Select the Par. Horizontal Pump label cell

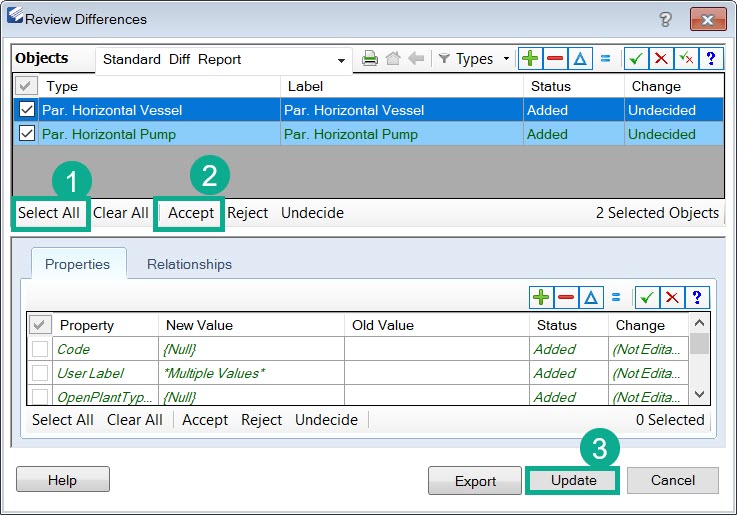(402, 134)
